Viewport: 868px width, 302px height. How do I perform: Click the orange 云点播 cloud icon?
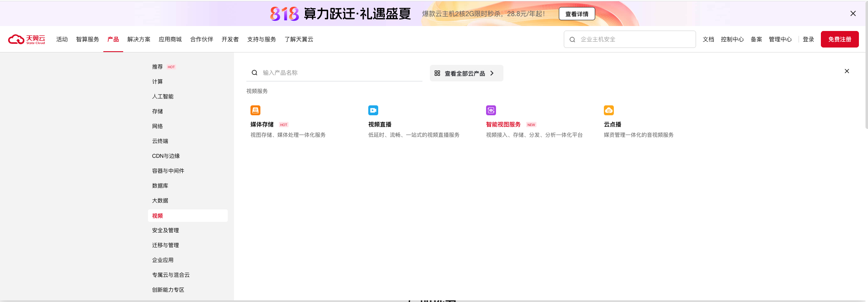tap(609, 110)
